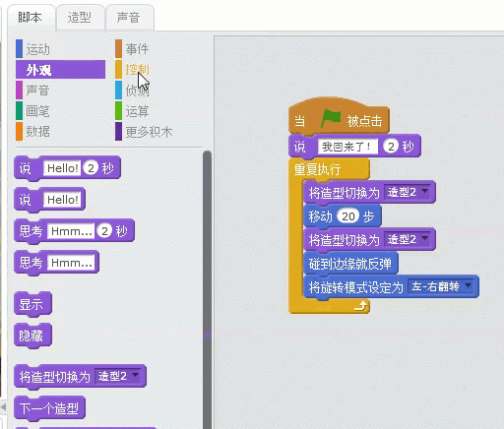This screenshot has width=504, height=429.
Task: Open 造型2 dropdown in first script 将造型切换为 block
Action: (408, 192)
